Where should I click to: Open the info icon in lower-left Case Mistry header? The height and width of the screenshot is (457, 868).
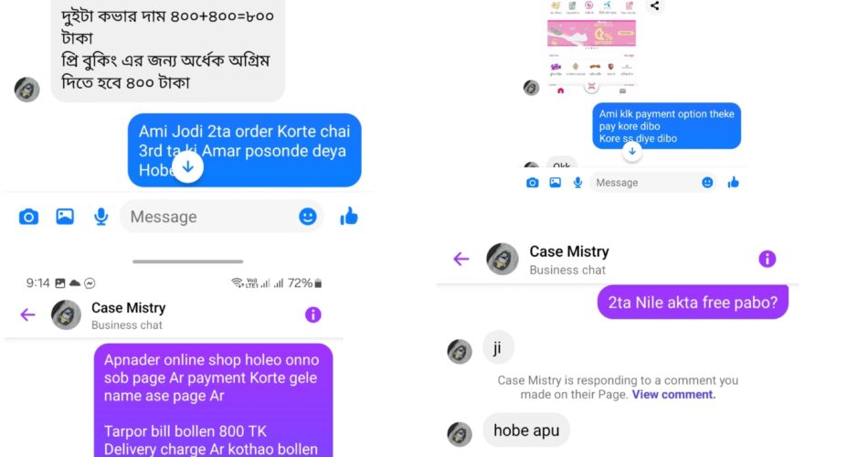point(312,314)
